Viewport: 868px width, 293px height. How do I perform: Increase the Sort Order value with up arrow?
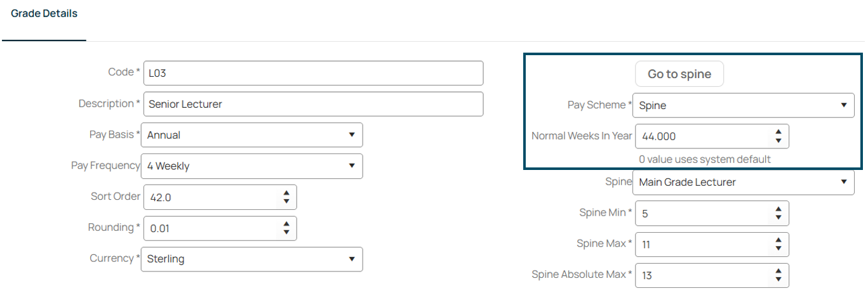(286, 193)
